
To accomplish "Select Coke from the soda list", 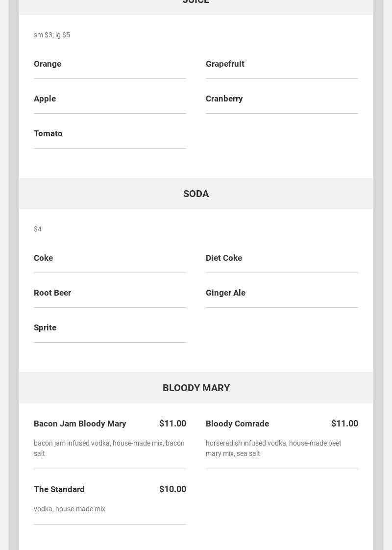I will (x=43, y=258).
